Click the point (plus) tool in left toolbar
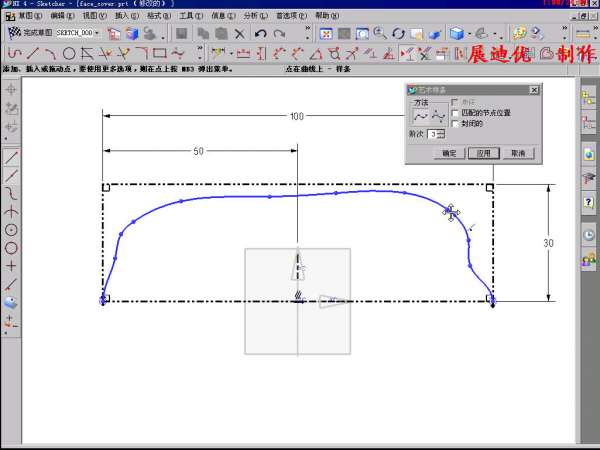The image size is (600, 450). (11, 266)
